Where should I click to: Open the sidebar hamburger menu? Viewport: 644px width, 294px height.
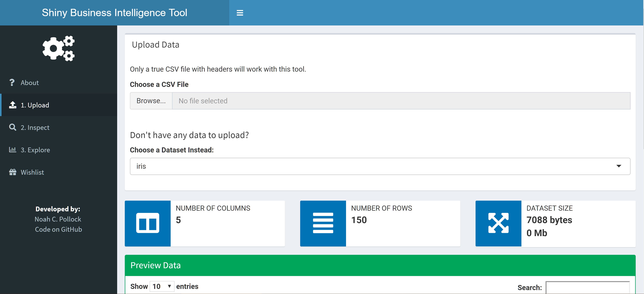[x=240, y=13]
